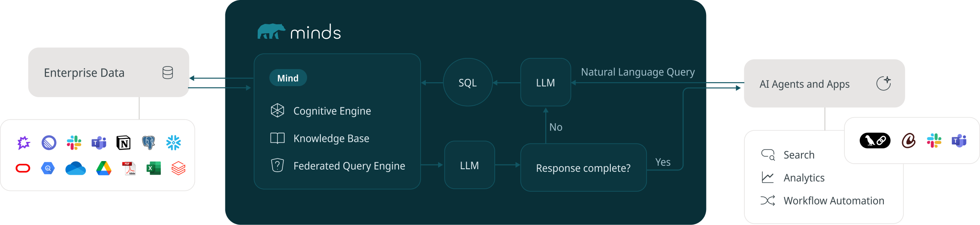Viewport: 980px width, 225px height.
Task: Click the Cognitive Engine text
Action: click(332, 111)
